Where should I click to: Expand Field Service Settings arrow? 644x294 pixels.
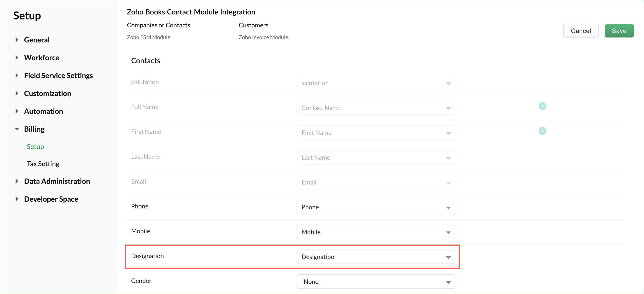(17, 75)
